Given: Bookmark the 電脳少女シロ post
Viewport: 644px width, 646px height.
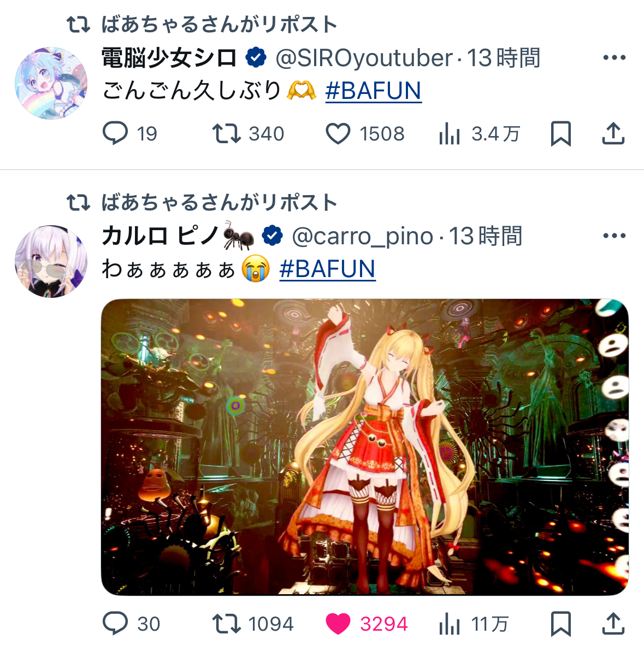Looking at the screenshot, I should [561, 133].
